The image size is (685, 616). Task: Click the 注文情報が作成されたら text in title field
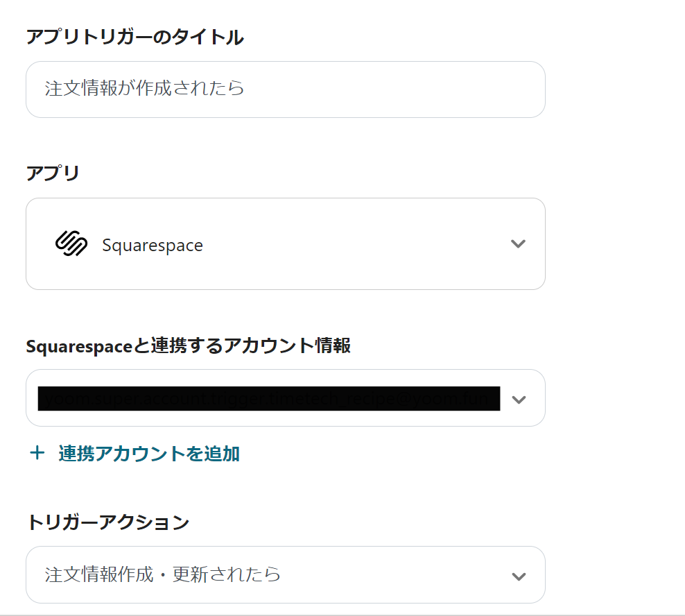[x=144, y=89]
